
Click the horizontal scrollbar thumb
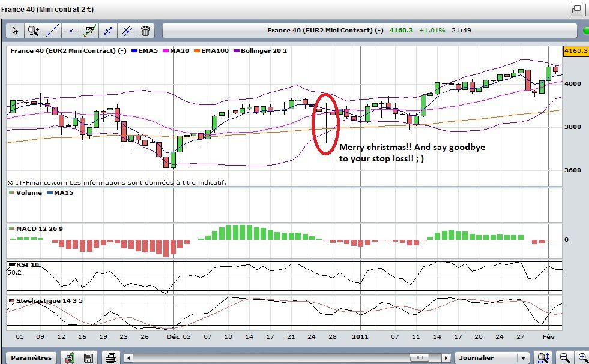(420, 357)
